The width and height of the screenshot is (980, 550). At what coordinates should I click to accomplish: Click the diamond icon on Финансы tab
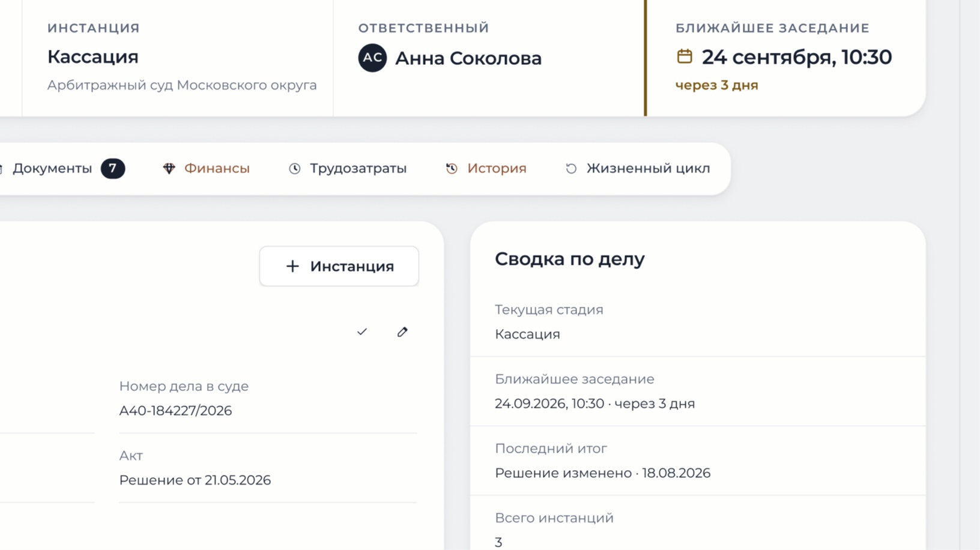tap(169, 169)
